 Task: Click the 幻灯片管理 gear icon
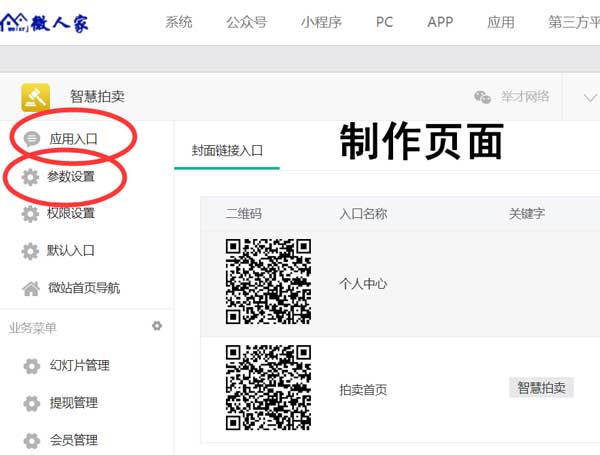[x=32, y=366]
